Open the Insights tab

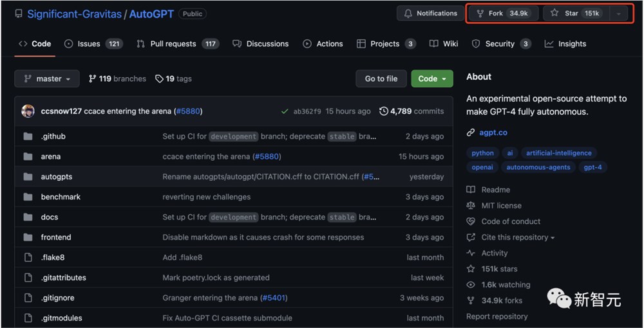pyautogui.click(x=565, y=44)
